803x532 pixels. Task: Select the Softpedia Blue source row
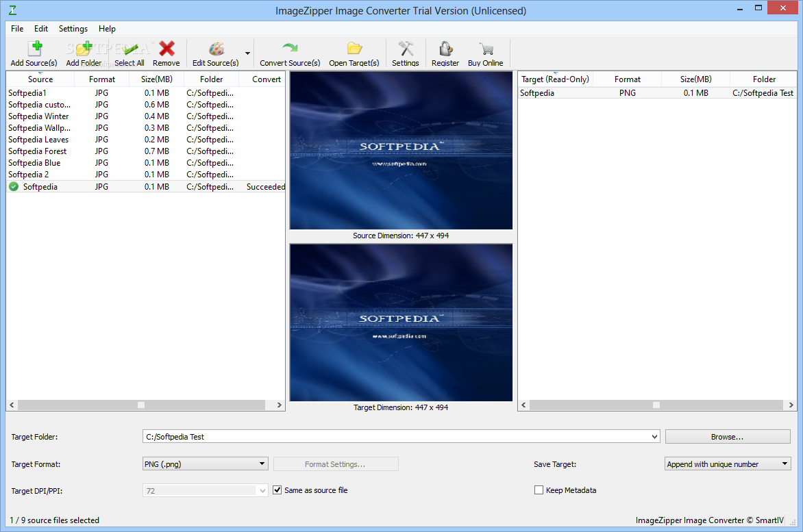click(145, 163)
